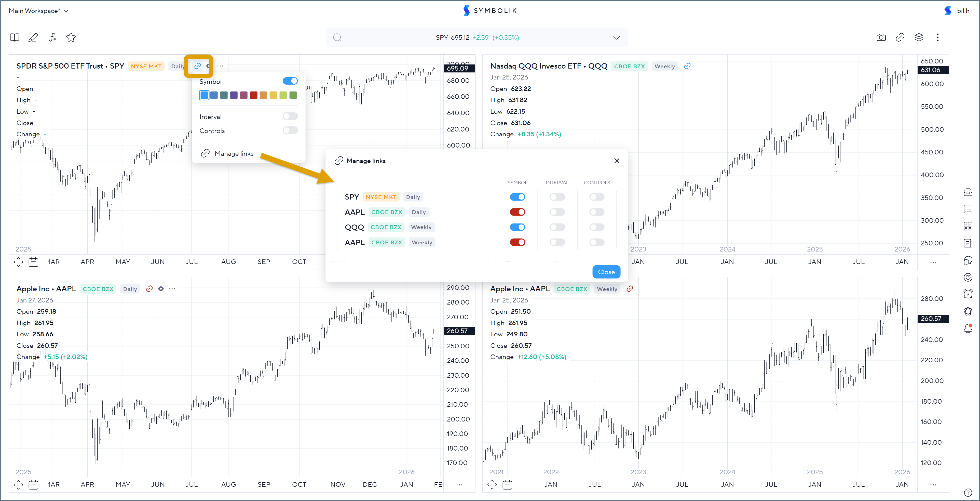Open the alerts bell in the right sidebar
This screenshot has height=501, width=980.
(x=968, y=328)
